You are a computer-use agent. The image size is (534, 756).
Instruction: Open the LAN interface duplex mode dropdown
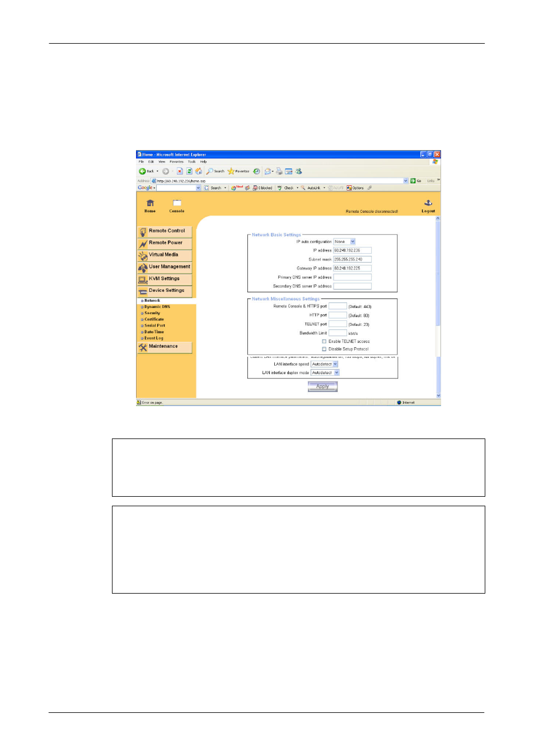tap(325, 372)
